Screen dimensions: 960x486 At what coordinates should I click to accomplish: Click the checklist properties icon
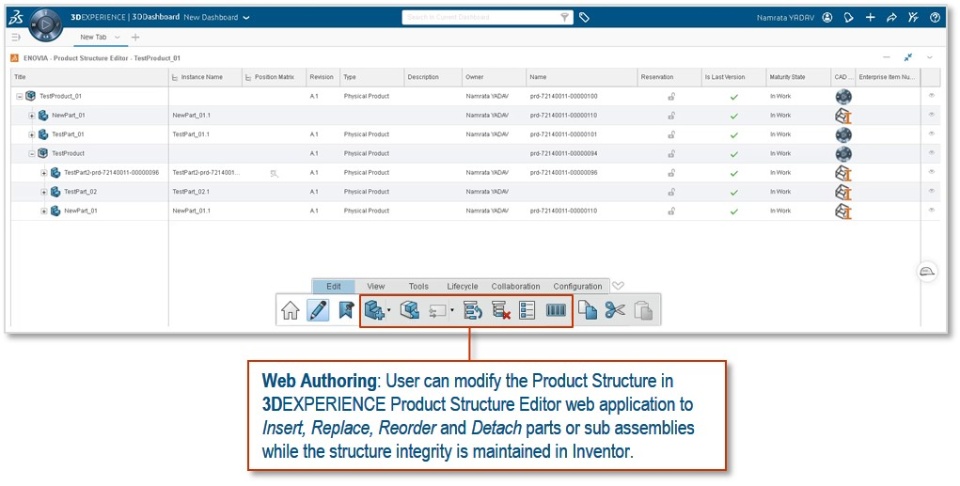coord(527,310)
